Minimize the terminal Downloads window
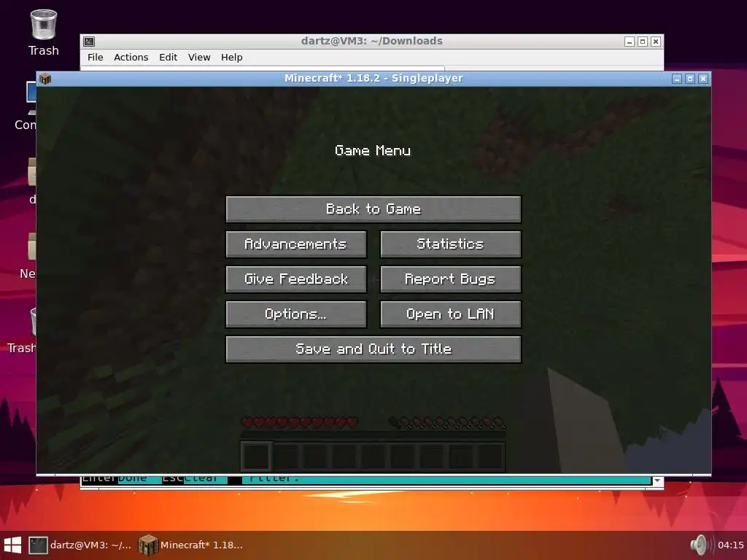This screenshot has width=747, height=560. pyautogui.click(x=630, y=42)
